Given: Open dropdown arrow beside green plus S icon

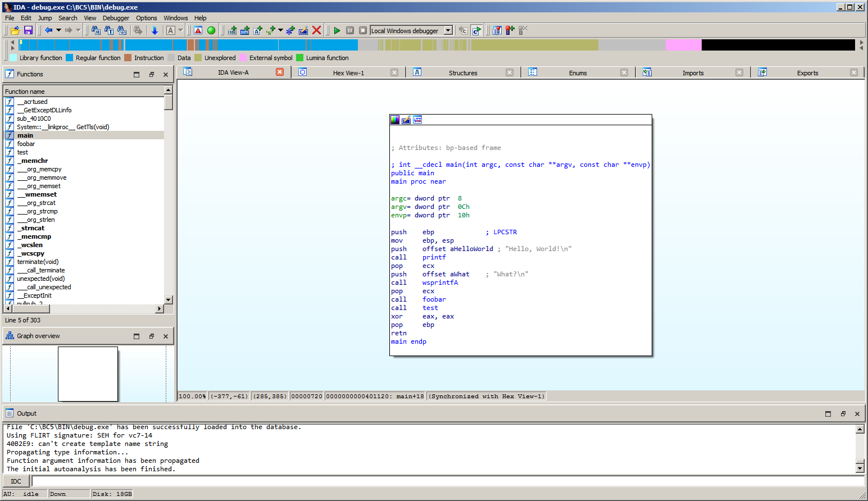Looking at the screenshot, I should [x=280, y=30].
